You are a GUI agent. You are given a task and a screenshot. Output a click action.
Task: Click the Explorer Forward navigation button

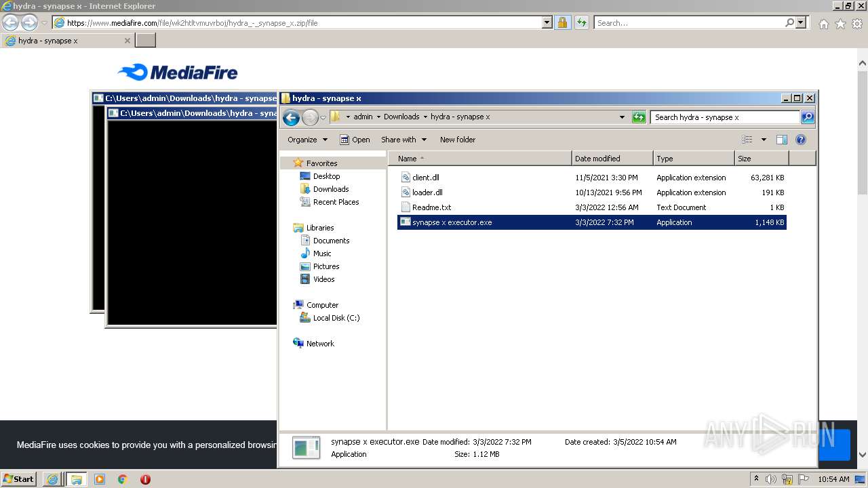[x=310, y=117]
